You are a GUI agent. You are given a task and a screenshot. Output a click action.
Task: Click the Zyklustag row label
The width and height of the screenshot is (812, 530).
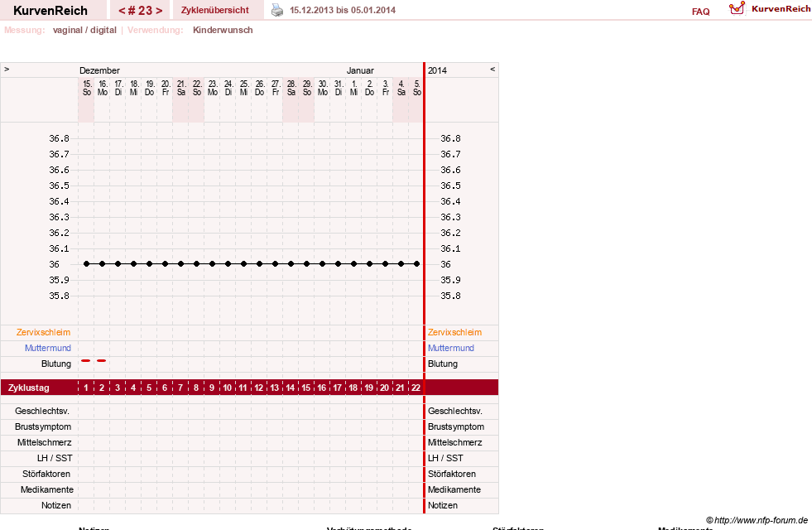click(28, 388)
